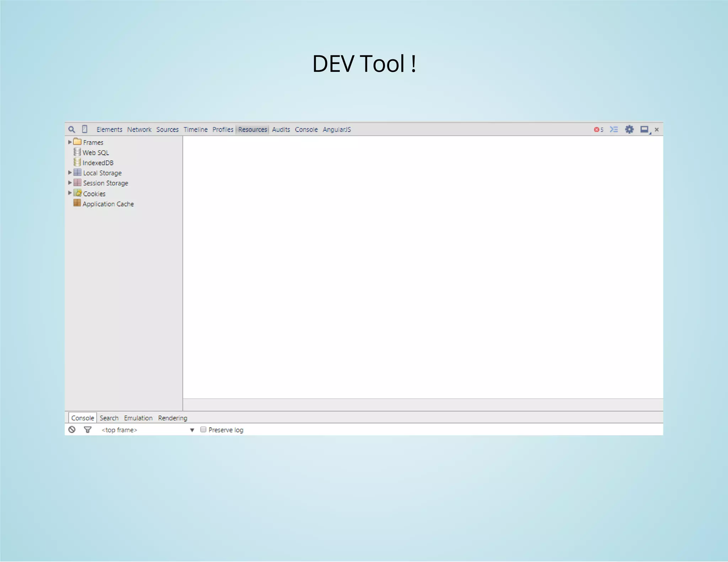Open DevTools settings gear
Image resolution: width=728 pixels, height=562 pixels.
click(629, 130)
